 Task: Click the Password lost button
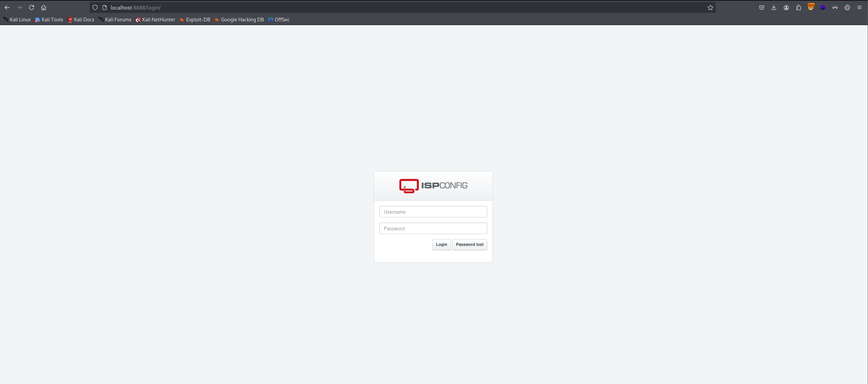click(469, 245)
